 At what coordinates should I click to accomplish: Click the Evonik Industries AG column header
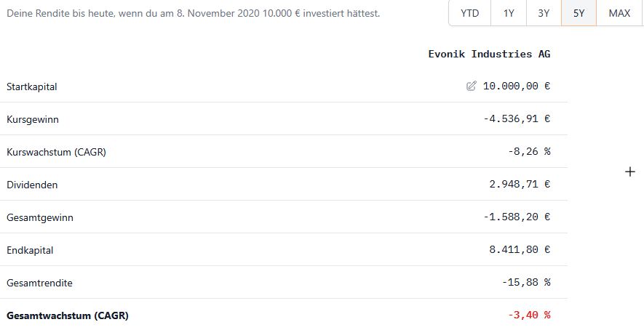[x=489, y=54]
